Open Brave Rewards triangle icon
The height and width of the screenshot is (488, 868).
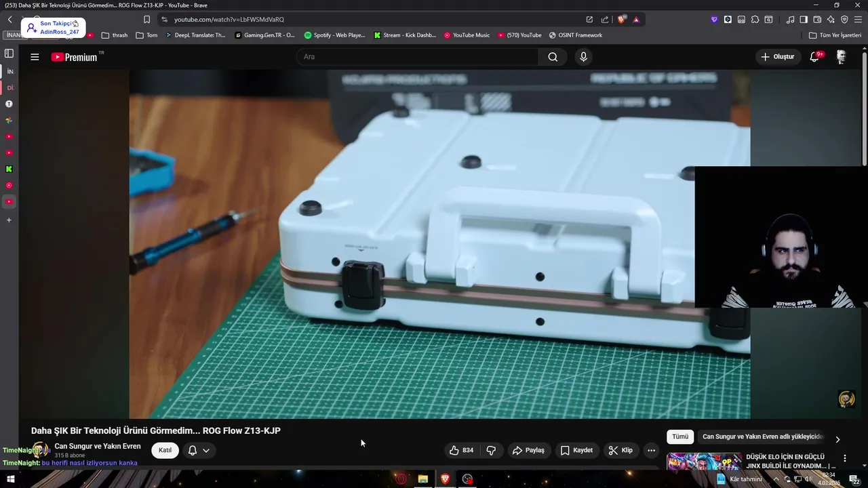636,20
